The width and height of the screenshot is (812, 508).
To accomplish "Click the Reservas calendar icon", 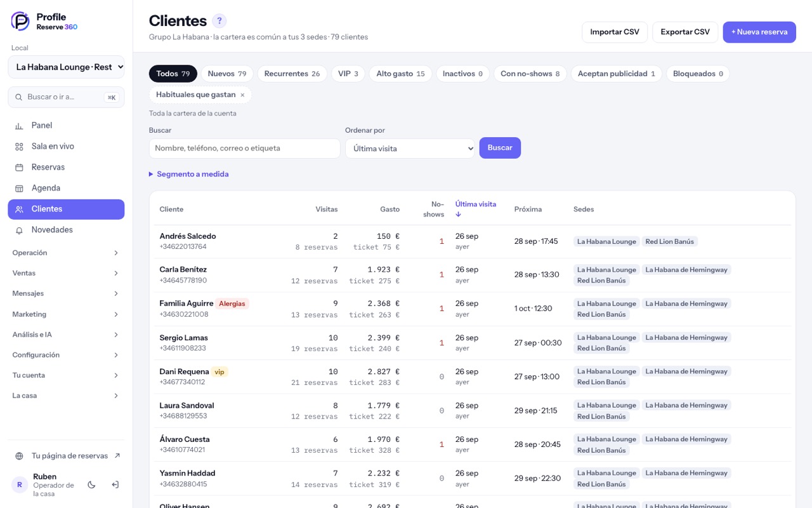I will (x=19, y=168).
